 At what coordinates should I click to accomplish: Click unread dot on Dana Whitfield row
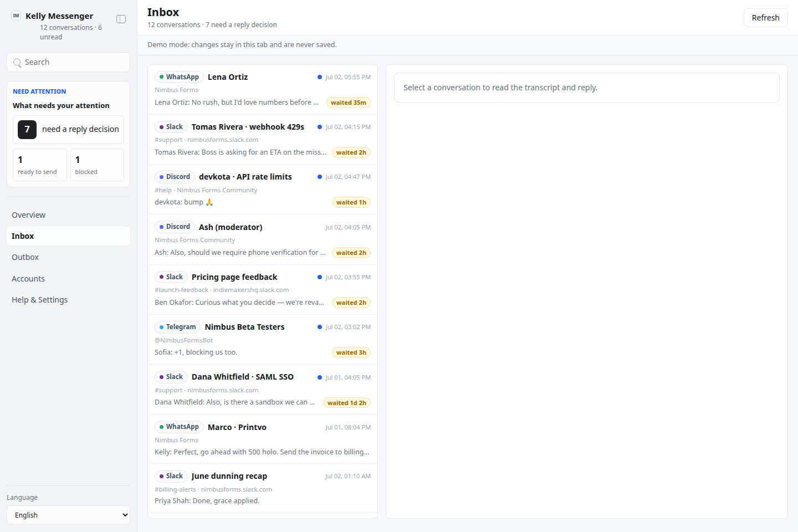click(x=320, y=377)
